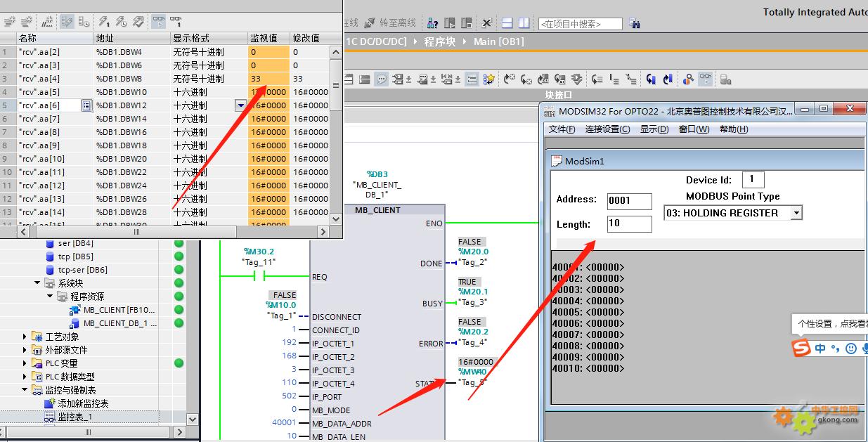The height and width of the screenshot is (442, 868).
Task: Split editor space vertically icon
Action: (524, 23)
